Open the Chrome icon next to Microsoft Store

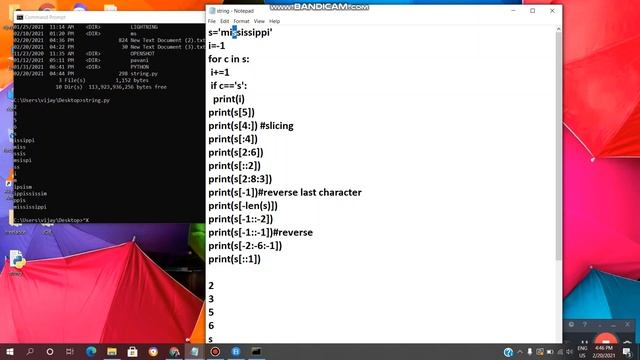[x=153, y=351]
